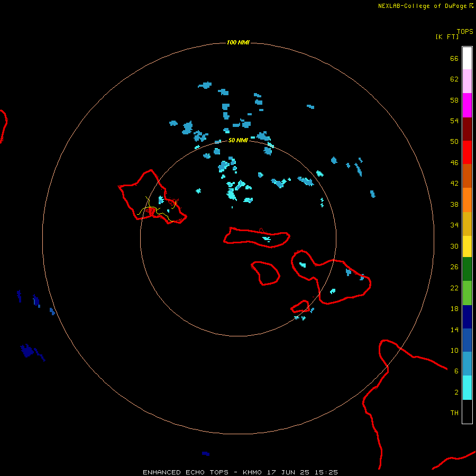Click the '30' legend value
Viewport: 476px width, 476px height.
pyautogui.click(x=454, y=246)
